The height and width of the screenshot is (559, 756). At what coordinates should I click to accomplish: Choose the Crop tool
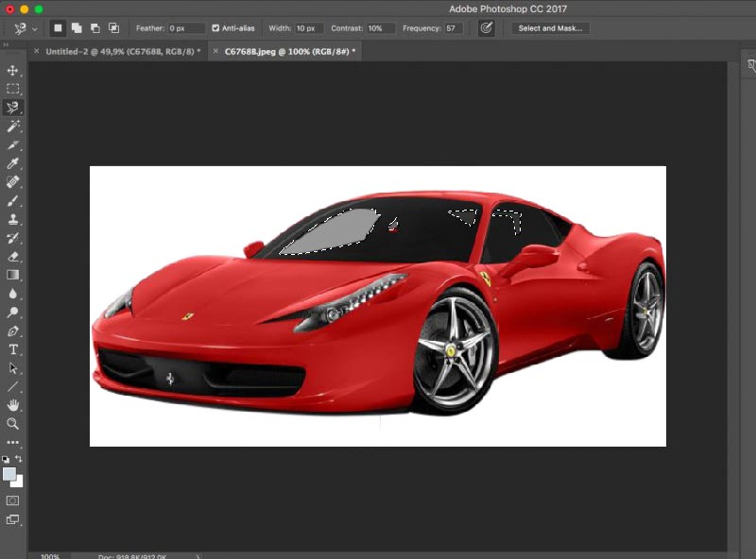(13, 145)
